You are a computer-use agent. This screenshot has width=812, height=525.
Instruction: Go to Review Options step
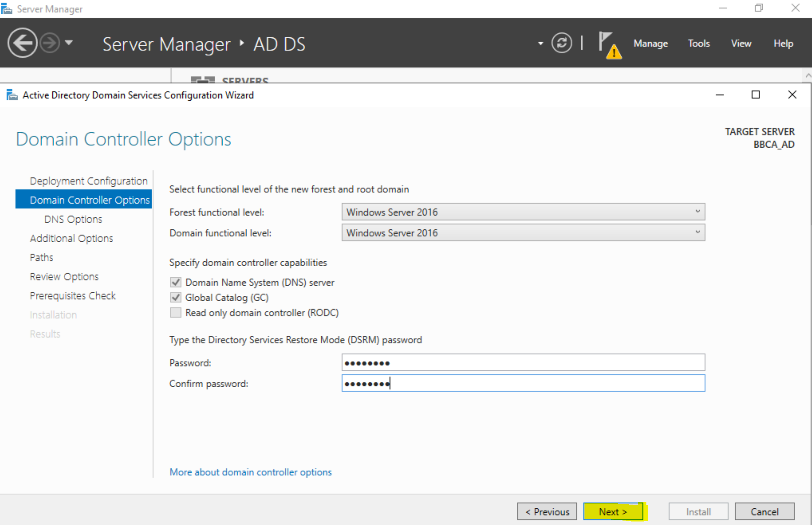(64, 276)
